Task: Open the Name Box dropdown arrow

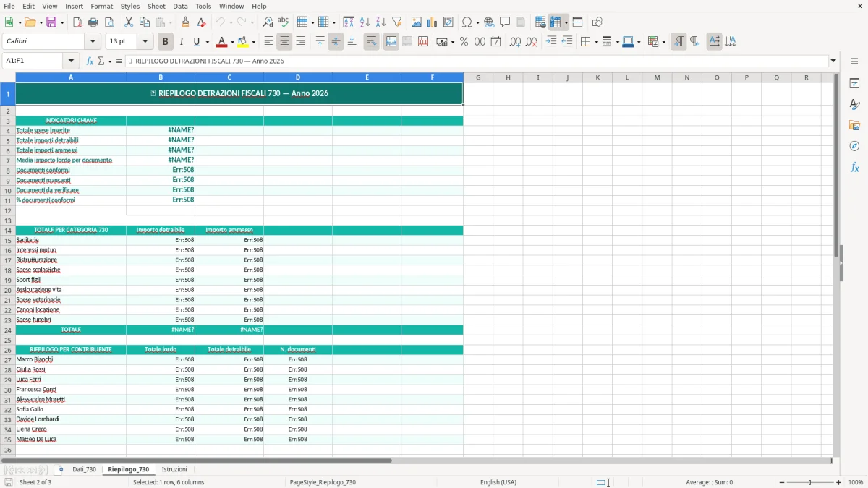Action: click(x=71, y=61)
